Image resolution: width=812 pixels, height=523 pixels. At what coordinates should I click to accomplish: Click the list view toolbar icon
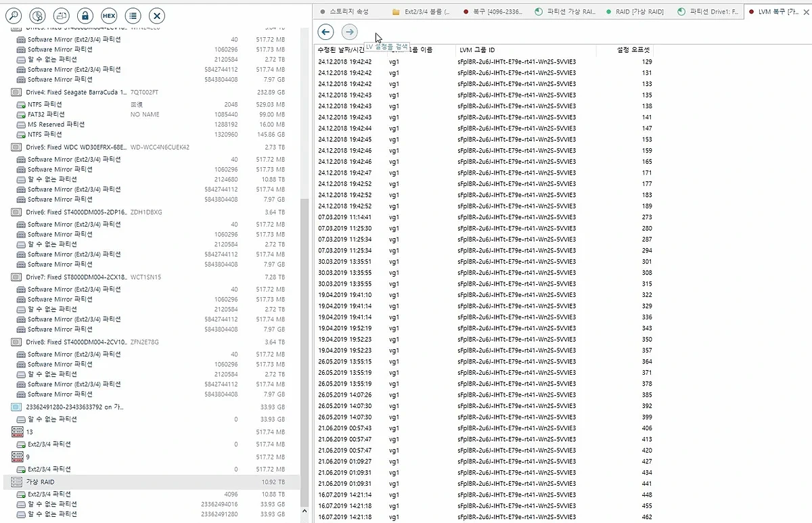click(x=133, y=15)
